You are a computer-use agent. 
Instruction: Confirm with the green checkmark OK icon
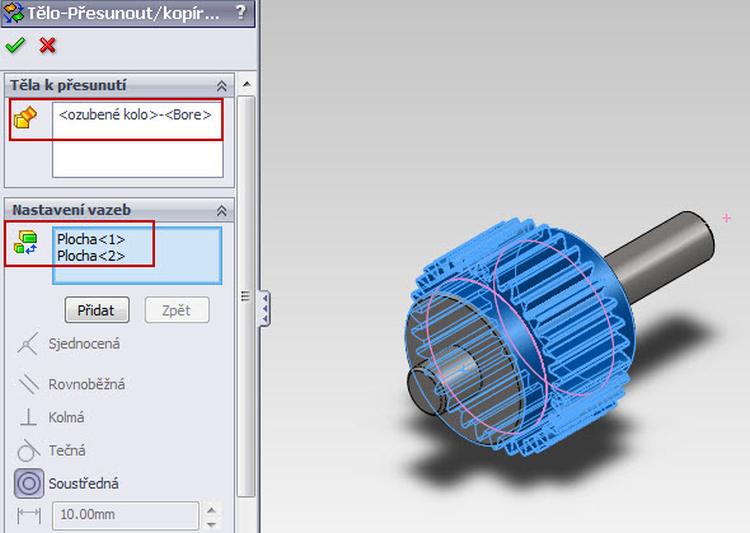coord(15,45)
